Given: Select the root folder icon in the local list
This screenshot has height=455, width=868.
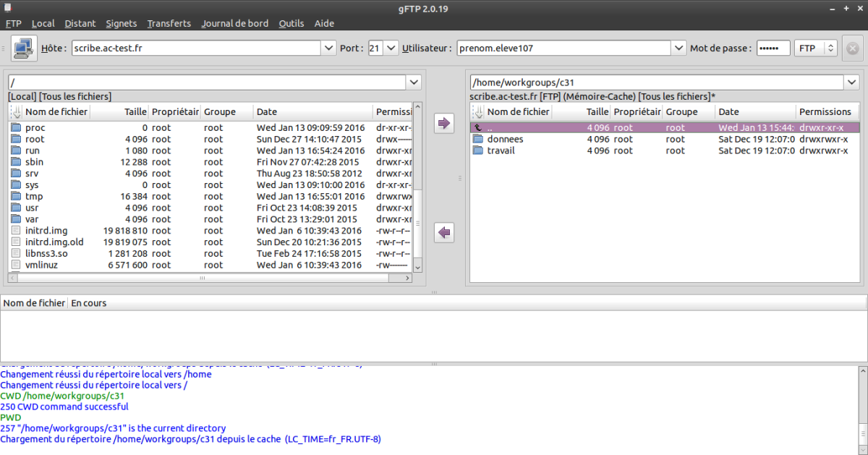Looking at the screenshot, I should (17, 139).
